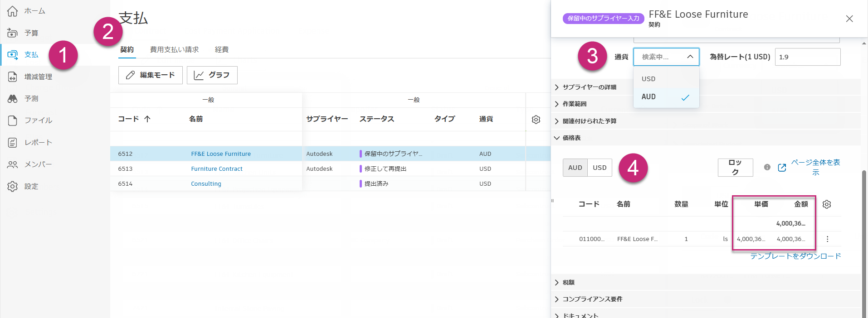
Task: Click the details panel vertical scrollbar
Action: click(864, 245)
